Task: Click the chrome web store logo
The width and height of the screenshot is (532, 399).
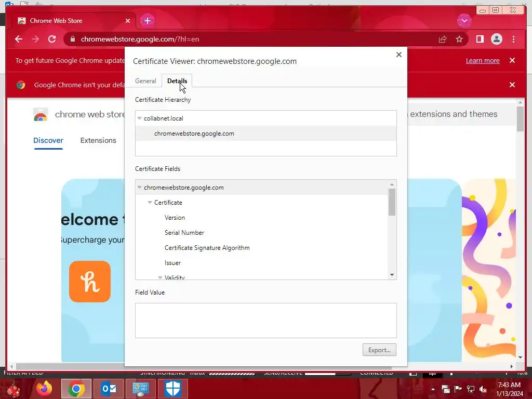Action: (x=41, y=115)
